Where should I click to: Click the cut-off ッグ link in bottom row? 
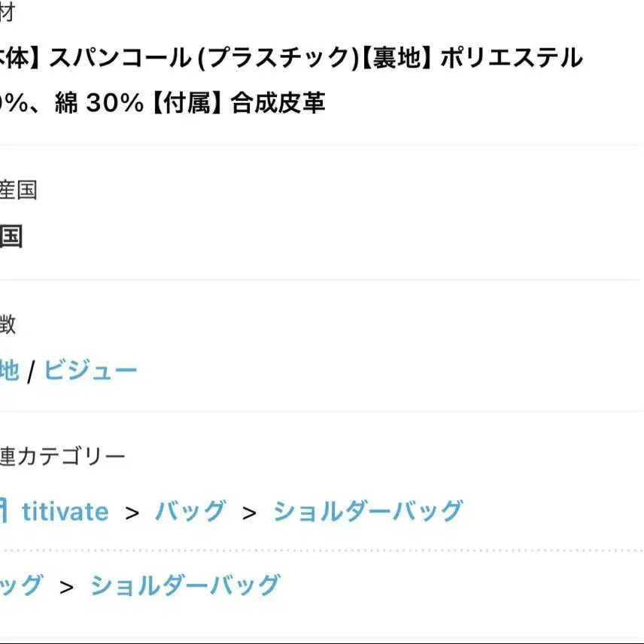tap(21, 585)
